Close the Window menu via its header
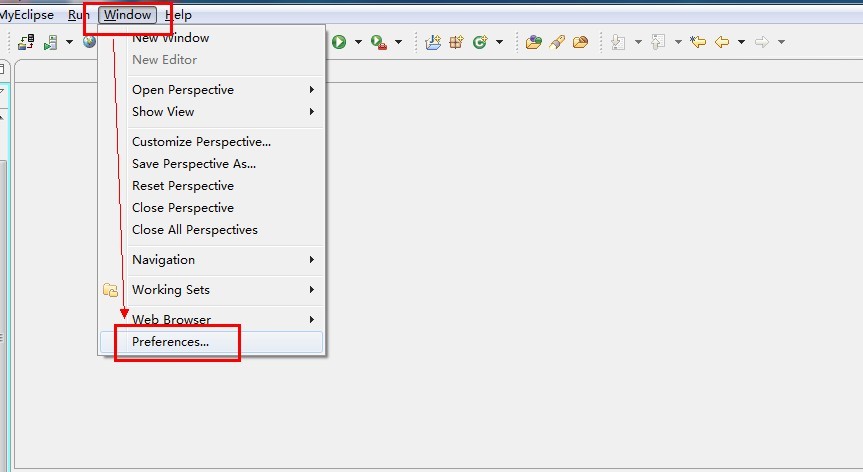The height and width of the screenshot is (472, 863). coord(128,15)
